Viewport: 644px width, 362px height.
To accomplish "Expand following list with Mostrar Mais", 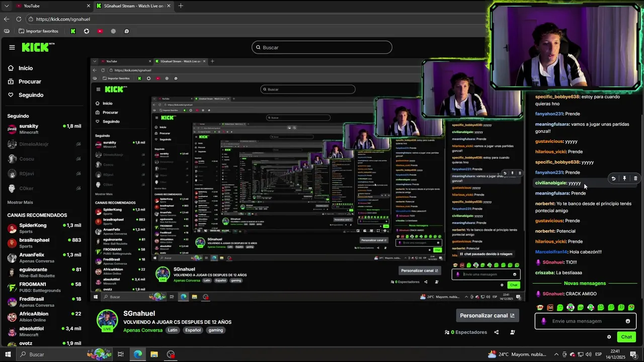I will (20, 202).
